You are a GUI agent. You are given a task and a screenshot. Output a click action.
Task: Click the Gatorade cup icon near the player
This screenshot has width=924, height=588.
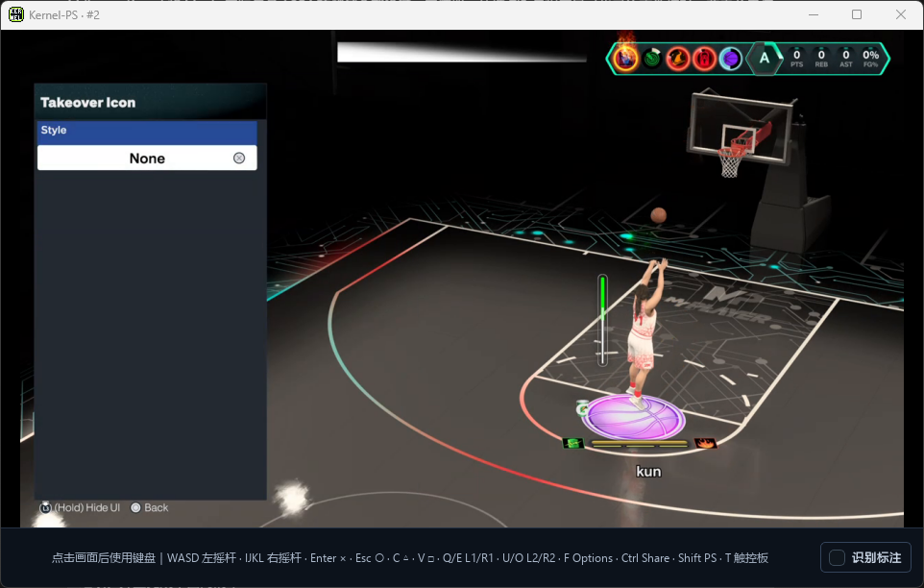point(582,407)
